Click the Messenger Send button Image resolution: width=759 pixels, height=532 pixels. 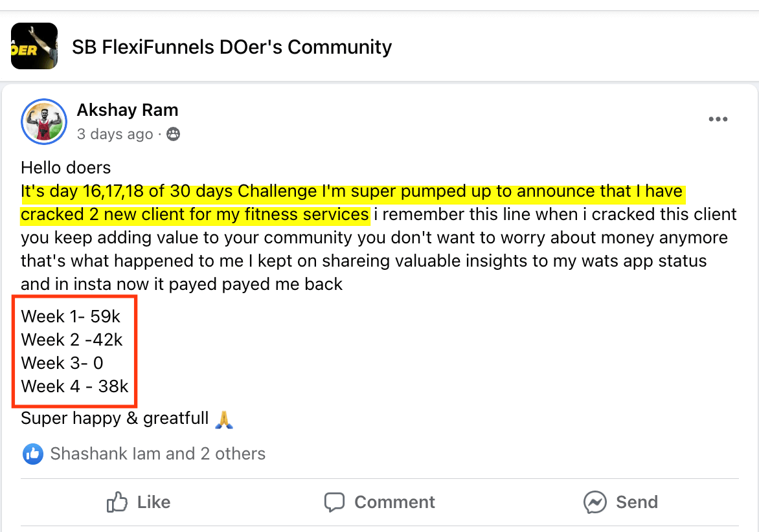pyautogui.click(x=620, y=502)
